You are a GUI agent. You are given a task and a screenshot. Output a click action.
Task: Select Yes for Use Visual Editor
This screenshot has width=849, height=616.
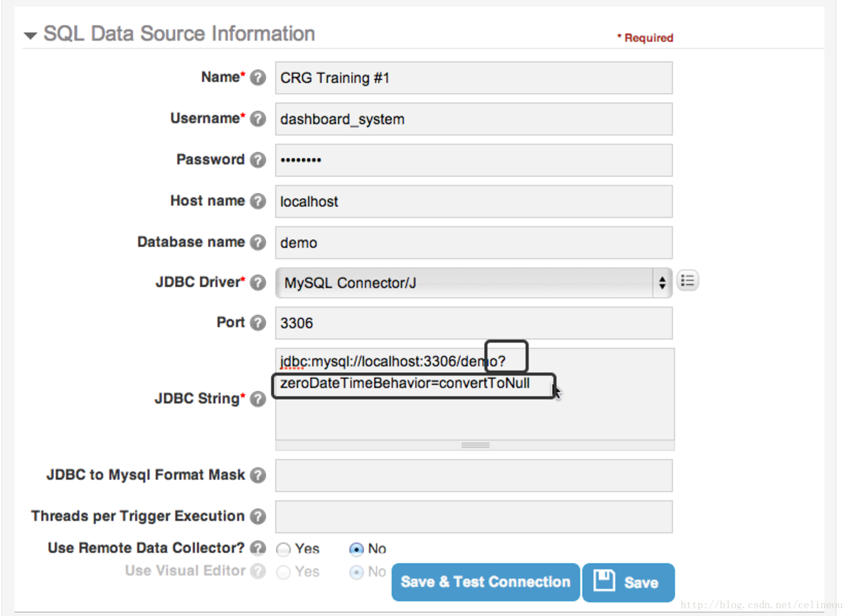point(284,572)
